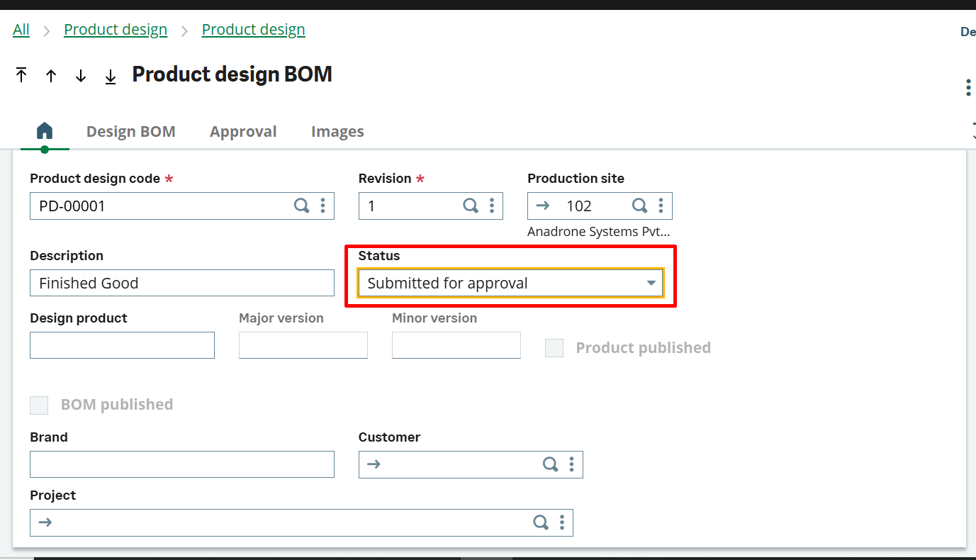This screenshot has width=976, height=560.
Task: Open actions menu for Product design code
Action: (322, 206)
